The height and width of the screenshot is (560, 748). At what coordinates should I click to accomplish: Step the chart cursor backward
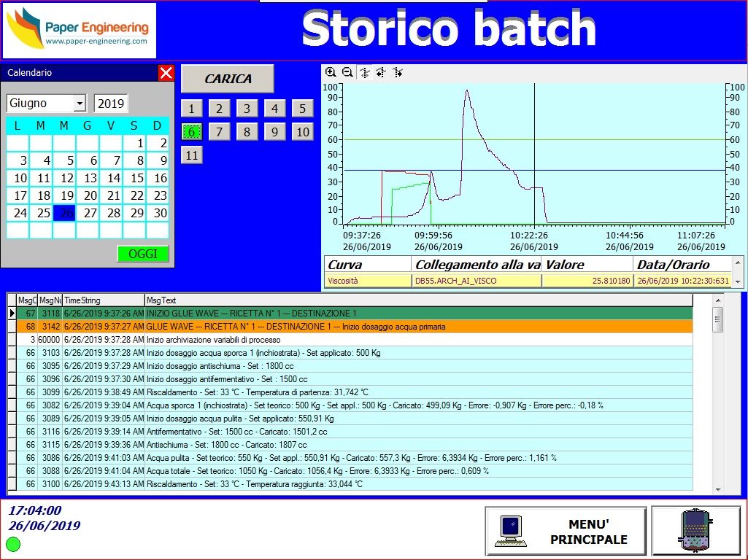[381, 72]
